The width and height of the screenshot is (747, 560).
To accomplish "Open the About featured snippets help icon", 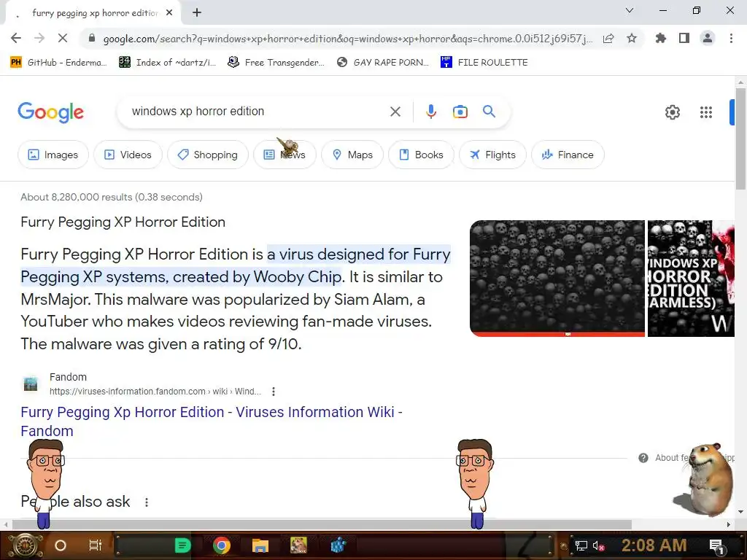I will click(643, 458).
